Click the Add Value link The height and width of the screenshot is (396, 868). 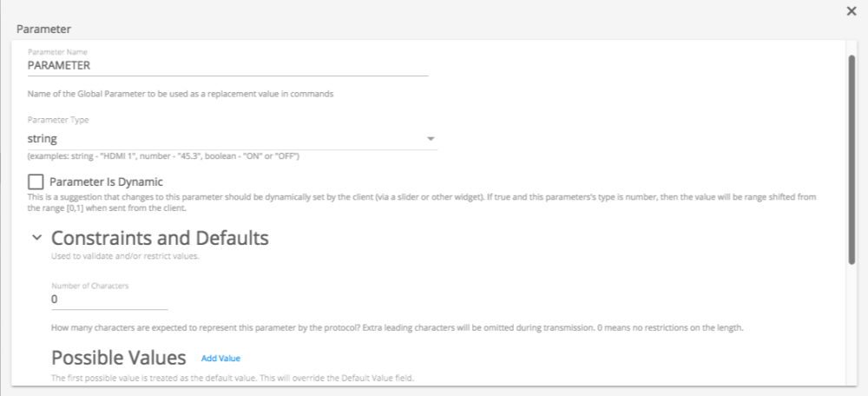220,358
